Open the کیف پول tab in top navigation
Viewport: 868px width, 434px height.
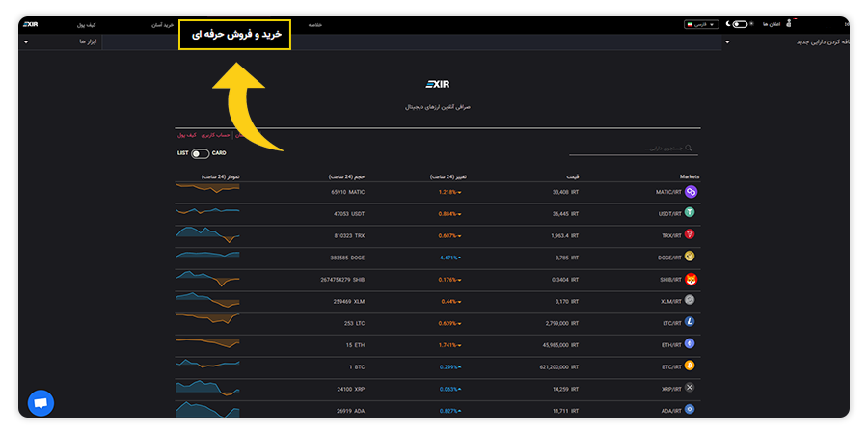click(88, 25)
